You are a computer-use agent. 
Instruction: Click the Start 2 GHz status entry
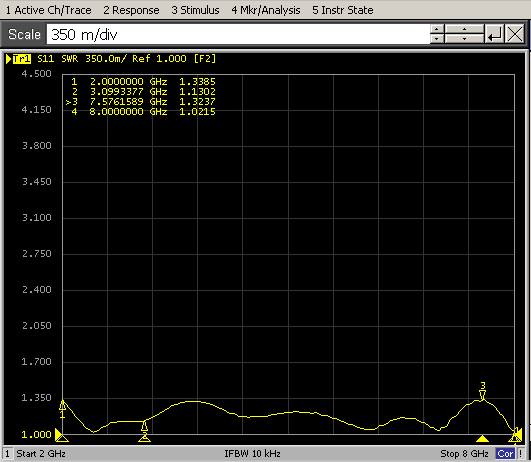pyautogui.click(x=41, y=454)
